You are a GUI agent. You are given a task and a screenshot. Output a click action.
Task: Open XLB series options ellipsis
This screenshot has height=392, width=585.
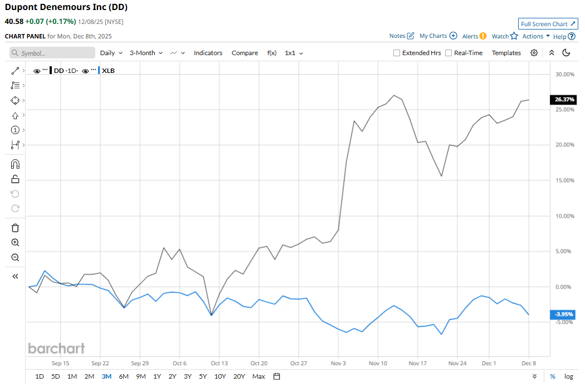tap(93, 70)
